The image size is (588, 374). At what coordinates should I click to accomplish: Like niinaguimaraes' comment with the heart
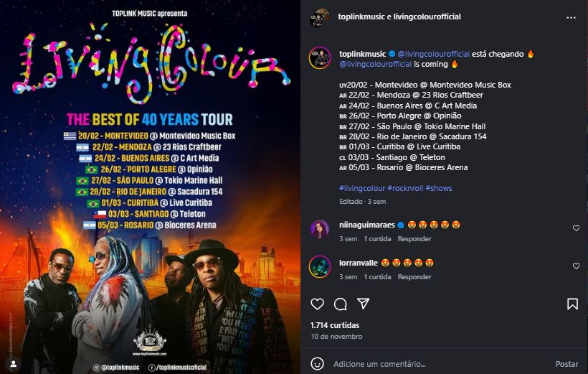coord(576,228)
